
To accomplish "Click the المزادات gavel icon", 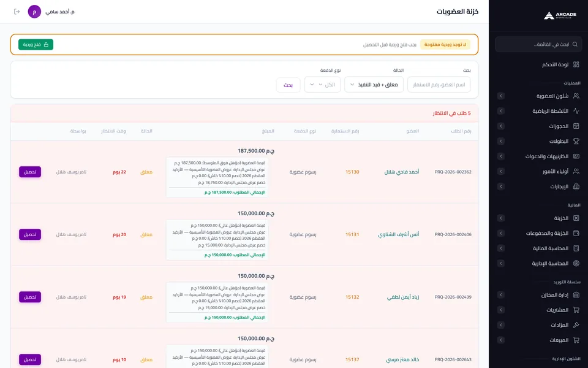I will coord(576,325).
